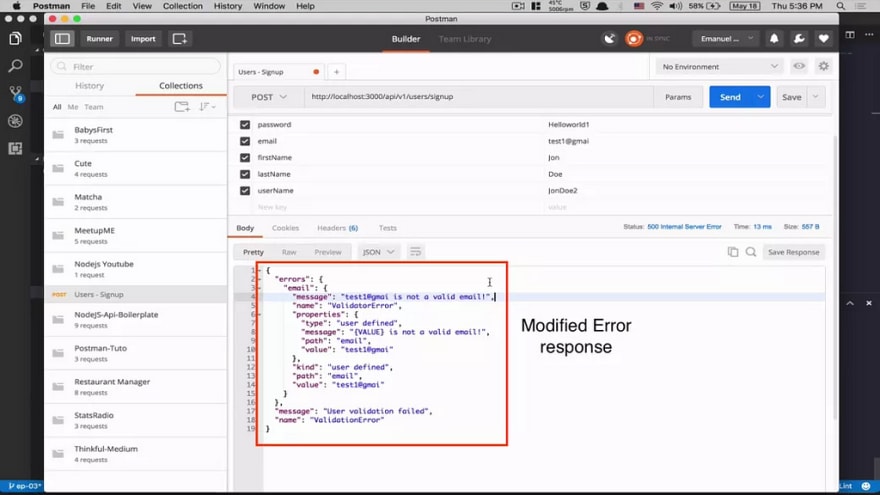Click the Runner button

click(99, 39)
